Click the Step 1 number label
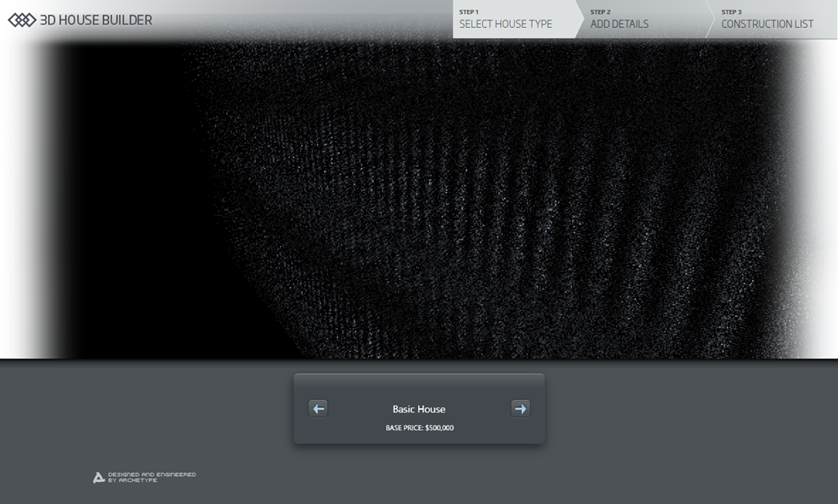This screenshot has width=838, height=504. pos(468,12)
